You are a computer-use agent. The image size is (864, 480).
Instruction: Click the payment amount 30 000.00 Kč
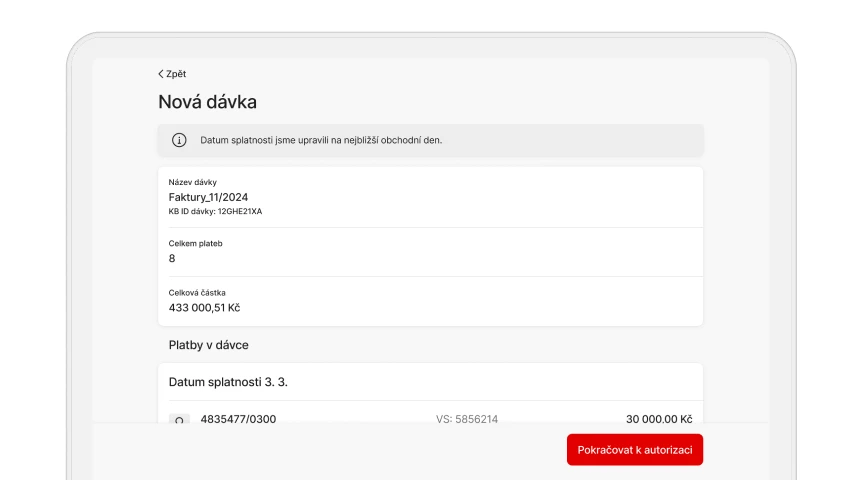[x=659, y=419]
